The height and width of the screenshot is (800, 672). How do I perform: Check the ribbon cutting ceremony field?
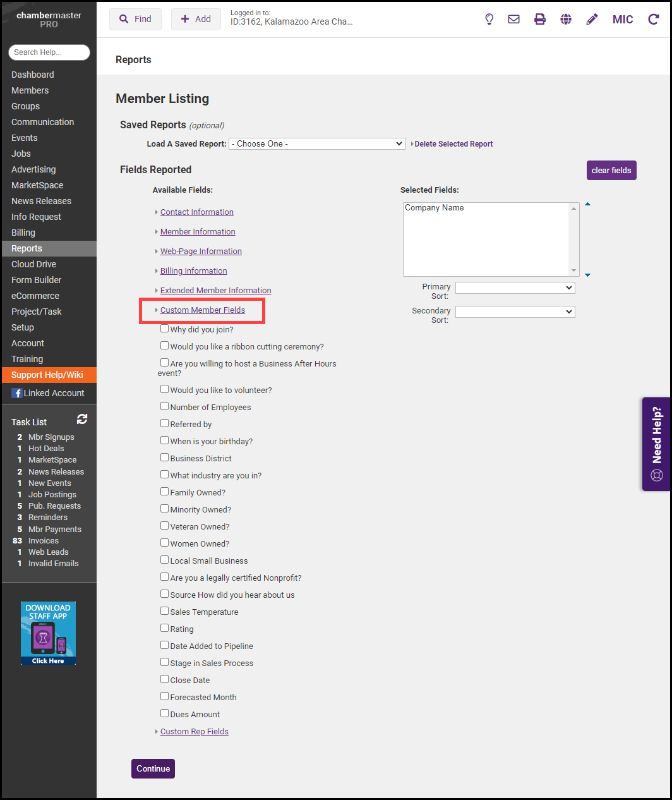pyautogui.click(x=164, y=346)
